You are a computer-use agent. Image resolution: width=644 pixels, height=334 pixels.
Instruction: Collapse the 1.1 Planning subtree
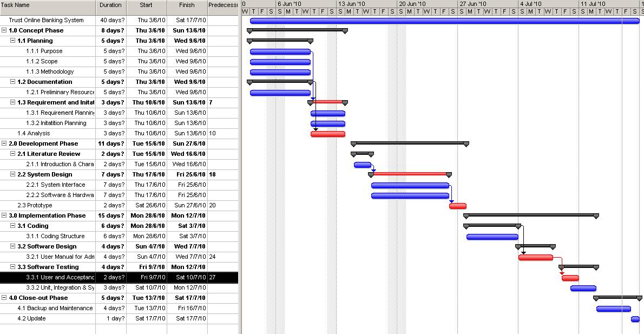[x=11, y=41]
